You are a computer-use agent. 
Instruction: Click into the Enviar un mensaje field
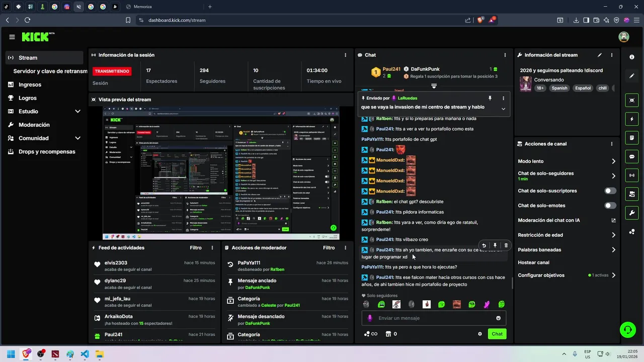pos(434,318)
